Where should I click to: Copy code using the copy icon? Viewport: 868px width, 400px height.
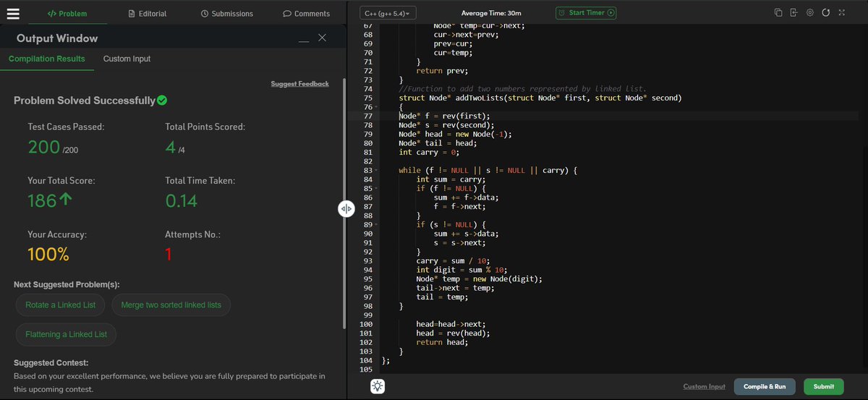[778, 12]
